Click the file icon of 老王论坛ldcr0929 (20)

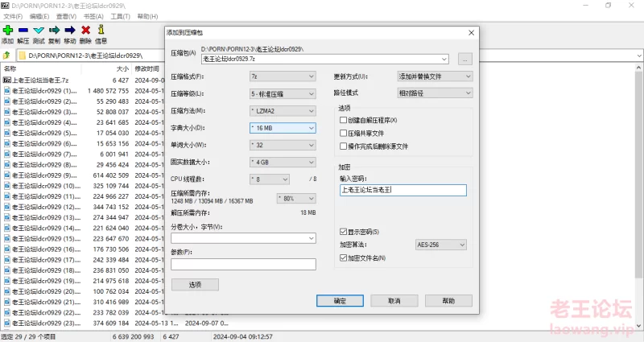pyautogui.click(x=7, y=291)
